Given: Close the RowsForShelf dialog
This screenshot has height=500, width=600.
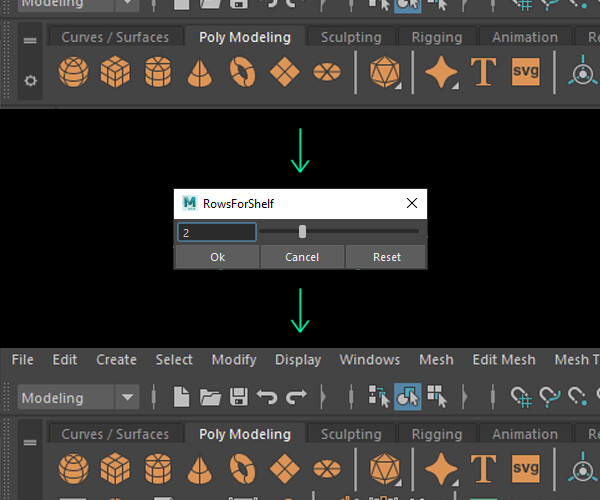Looking at the screenshot, I should point(412,203).
